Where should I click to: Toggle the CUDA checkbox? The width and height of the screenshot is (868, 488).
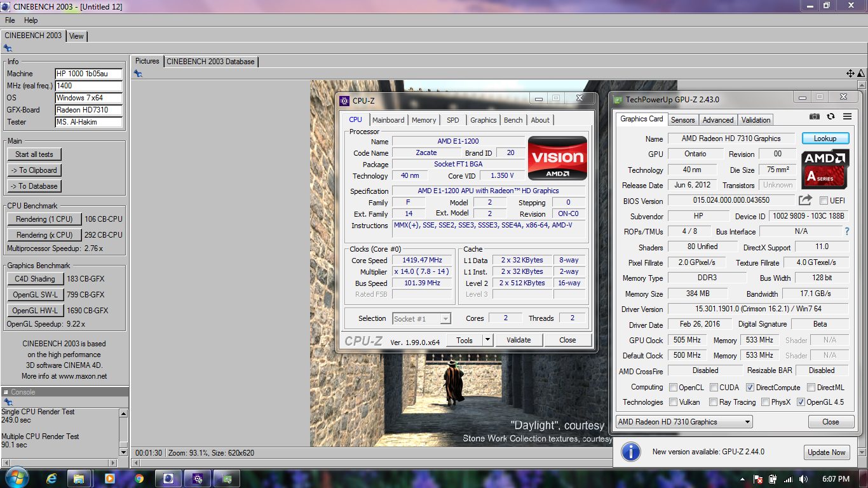point(714,387)
